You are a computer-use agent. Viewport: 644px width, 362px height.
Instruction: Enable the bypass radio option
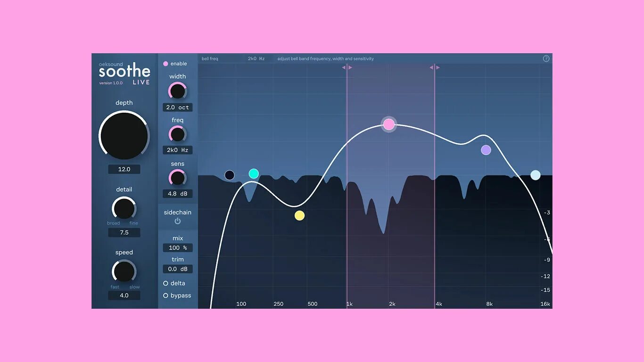[165, 296]
